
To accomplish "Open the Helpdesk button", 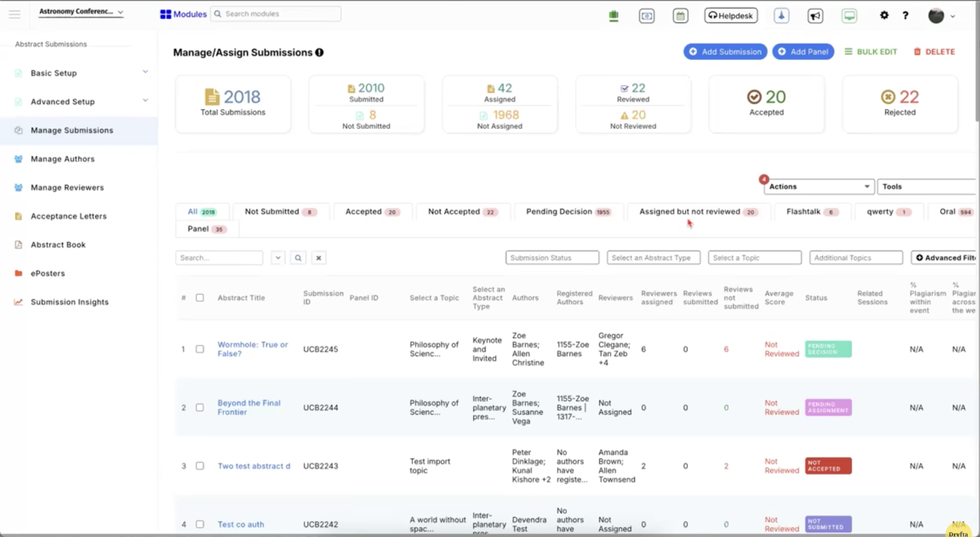I will click(x=731, y=16).
